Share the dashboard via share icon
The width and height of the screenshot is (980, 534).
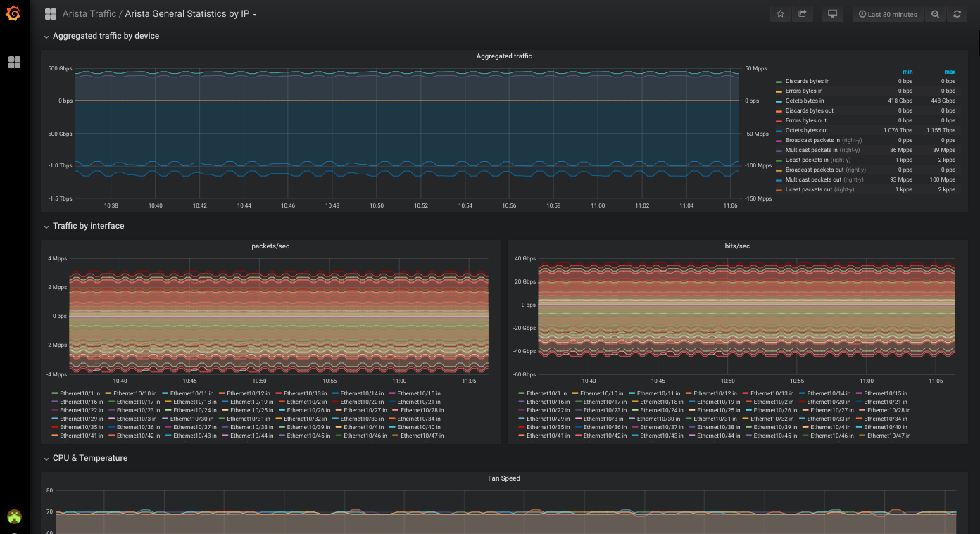pos(802,14)
